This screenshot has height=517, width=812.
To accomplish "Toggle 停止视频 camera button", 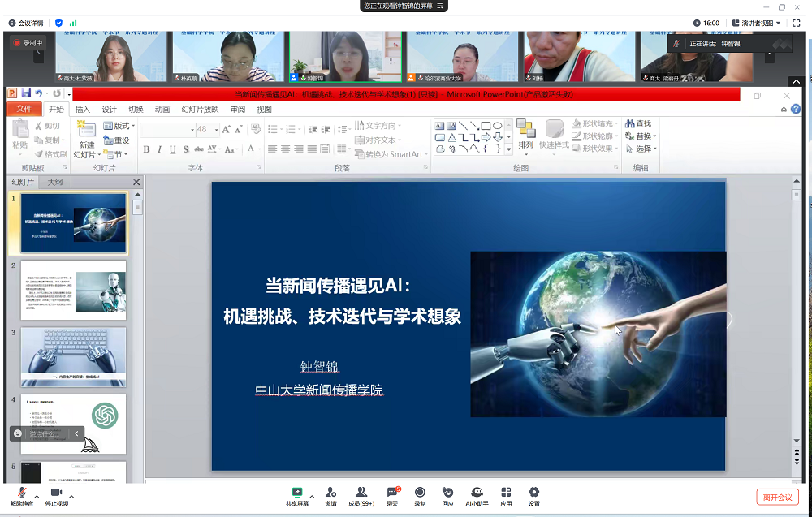I will click(x=56, y=493).
